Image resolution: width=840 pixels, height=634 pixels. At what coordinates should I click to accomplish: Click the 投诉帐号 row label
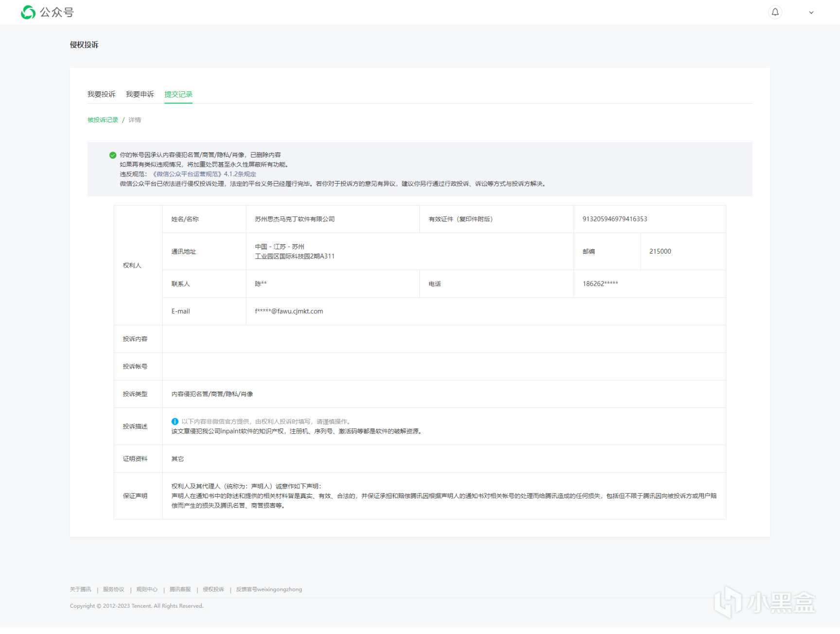[x=135, y=366]
